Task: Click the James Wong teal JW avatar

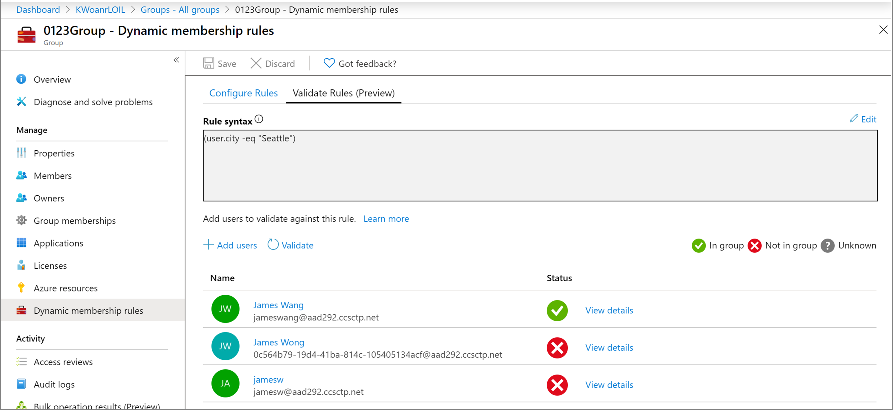Action: click(x=226, y=346)
